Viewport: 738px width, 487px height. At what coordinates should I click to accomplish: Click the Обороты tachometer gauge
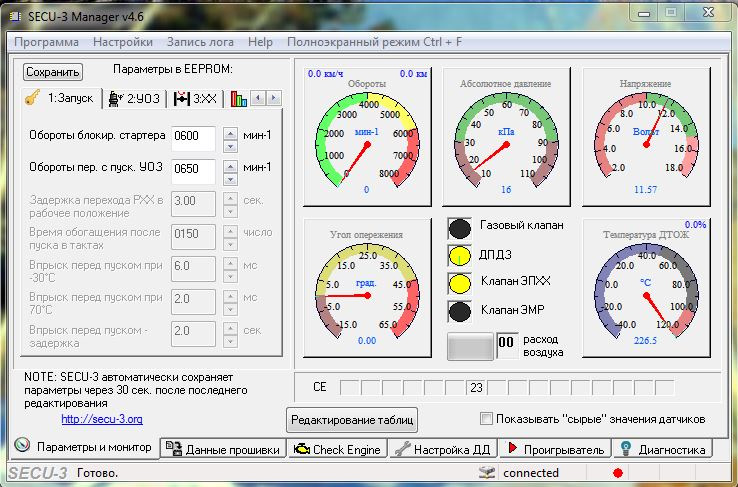367,137
